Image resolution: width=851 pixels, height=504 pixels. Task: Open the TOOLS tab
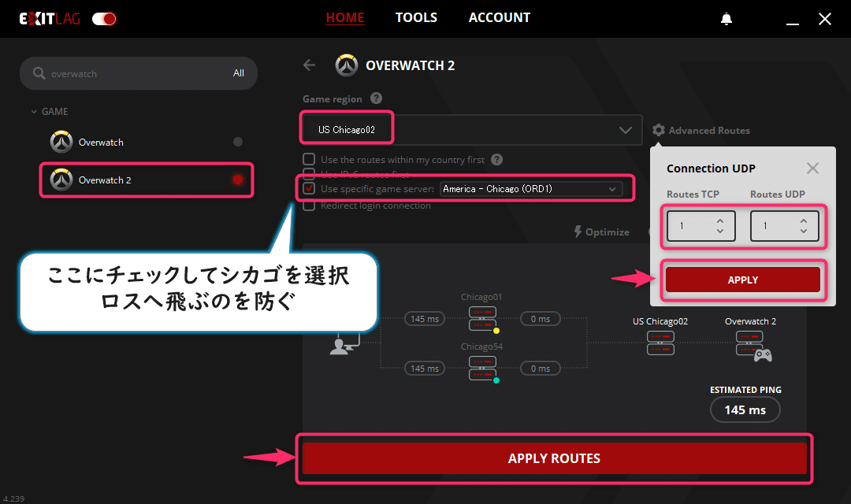pos(416,17)
